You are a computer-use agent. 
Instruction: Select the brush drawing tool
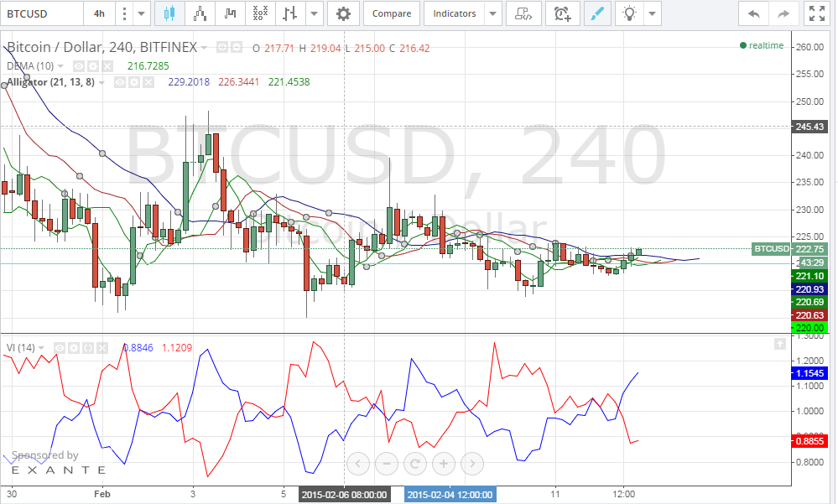[598, 13]
